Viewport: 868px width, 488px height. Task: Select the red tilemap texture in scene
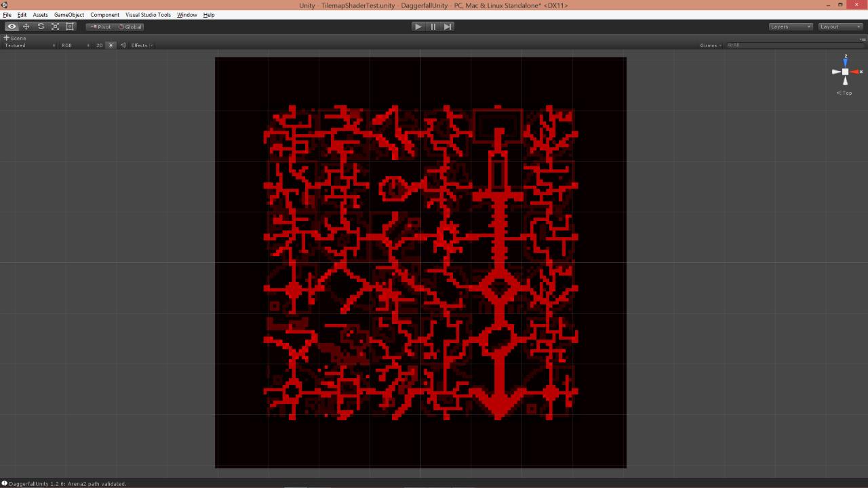coord(420,262)
